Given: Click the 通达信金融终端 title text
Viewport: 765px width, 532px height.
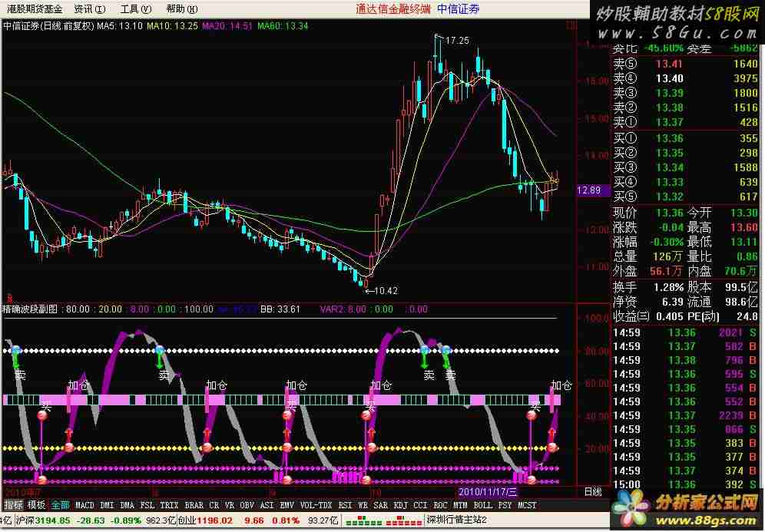Looking at the screenshot, I should (x=393, y=8).
